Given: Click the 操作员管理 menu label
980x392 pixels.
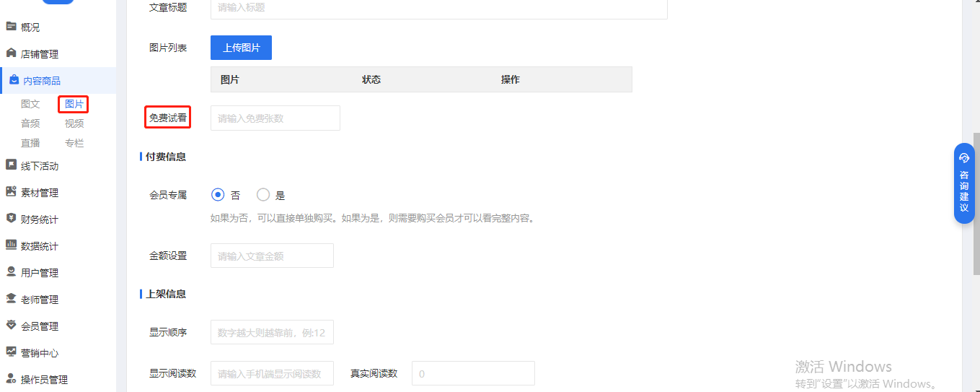Looking at the screenshot, I should pyautogui.click(x=44, y=380).
